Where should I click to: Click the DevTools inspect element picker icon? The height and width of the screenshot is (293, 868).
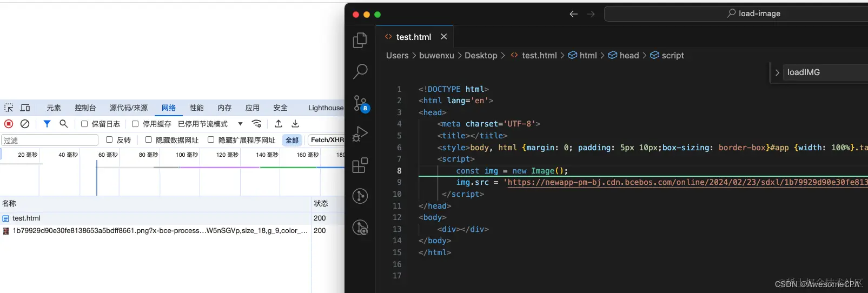pyautogui.click(x=9, y=108)
